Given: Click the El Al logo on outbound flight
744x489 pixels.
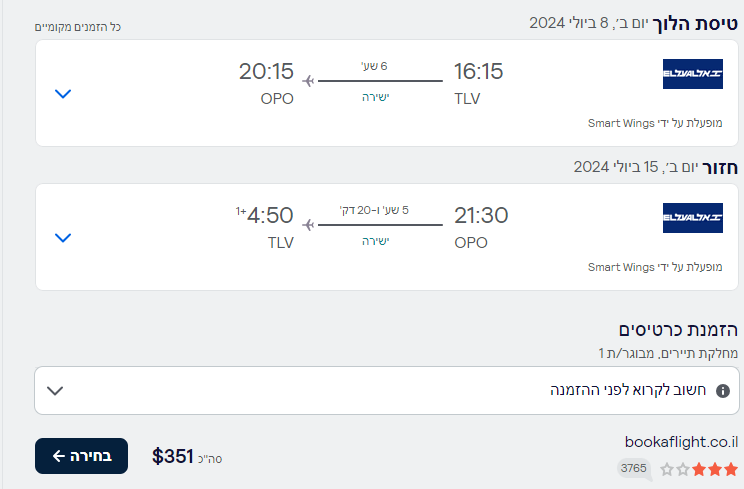Looking at the screenshot, I should 693,74.
